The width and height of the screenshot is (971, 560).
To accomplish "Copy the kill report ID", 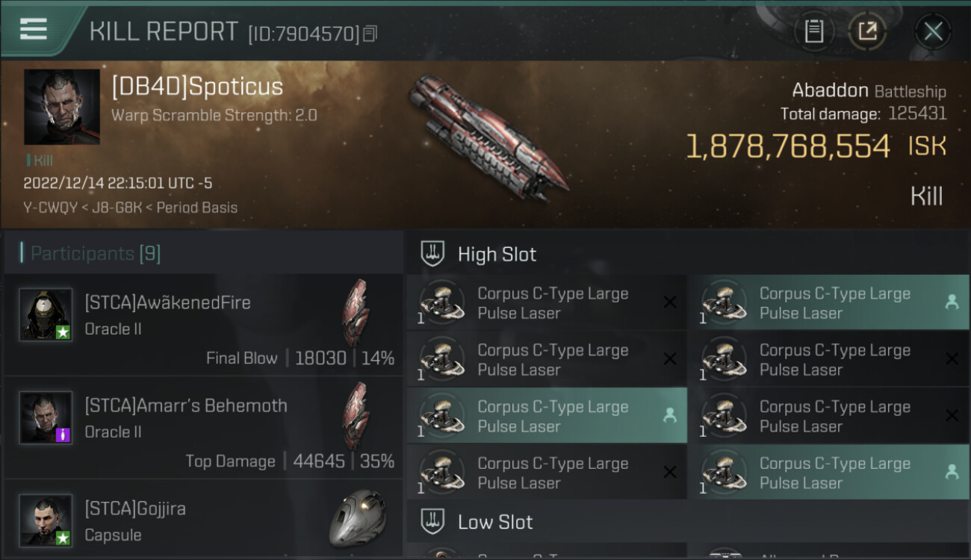I will coord(371,34).
